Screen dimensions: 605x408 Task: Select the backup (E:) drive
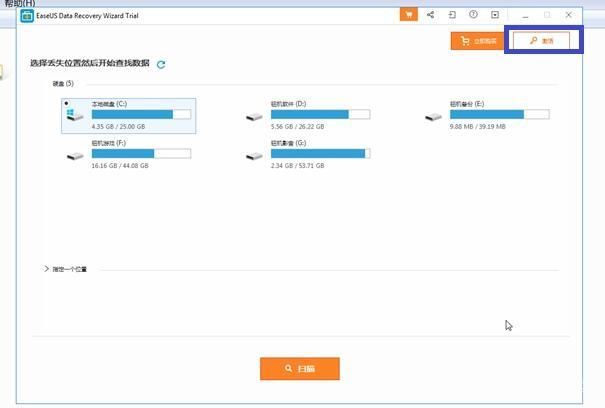click(487, 115)
